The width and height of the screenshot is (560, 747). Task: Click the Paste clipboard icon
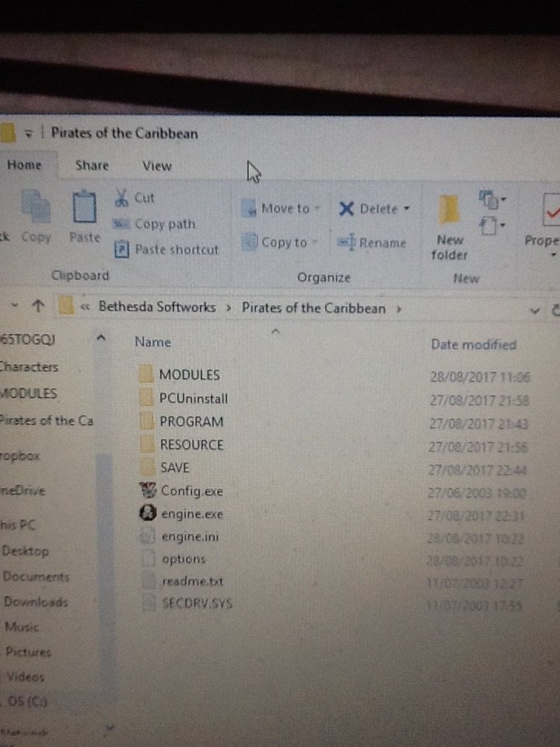[84, 206]
